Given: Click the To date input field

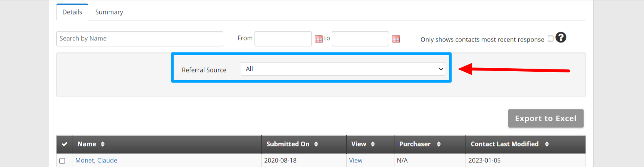Looking at the screenshot, I should point(360,39).
